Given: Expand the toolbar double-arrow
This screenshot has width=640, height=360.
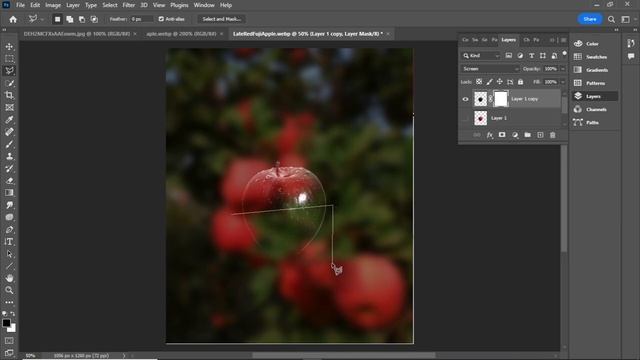Looking at the screenshot, I should (4, 30).
